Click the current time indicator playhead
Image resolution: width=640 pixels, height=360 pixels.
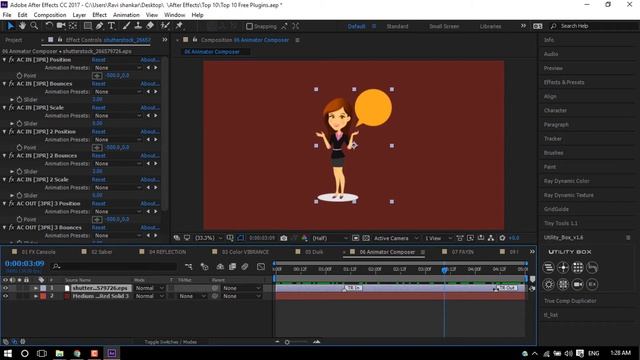444,270
